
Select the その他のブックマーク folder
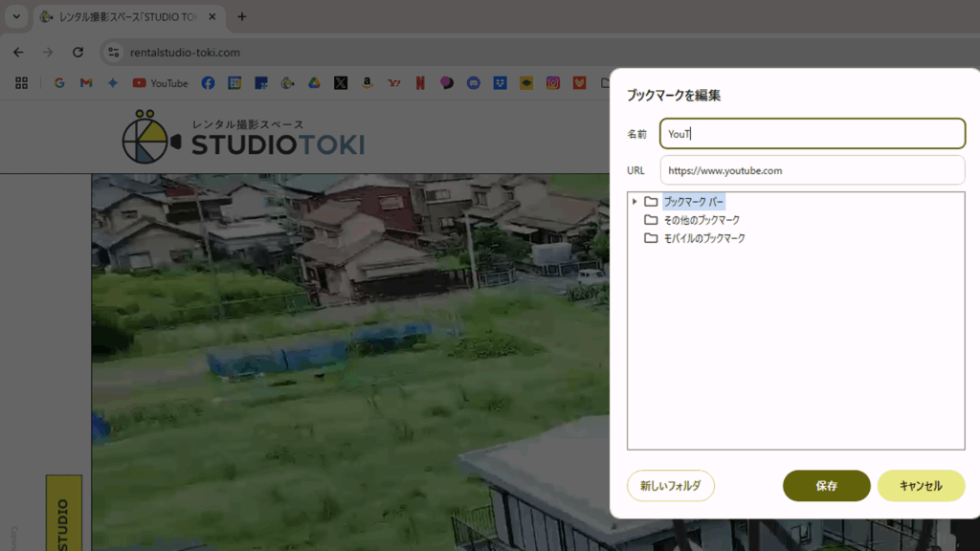coord(701,219)
